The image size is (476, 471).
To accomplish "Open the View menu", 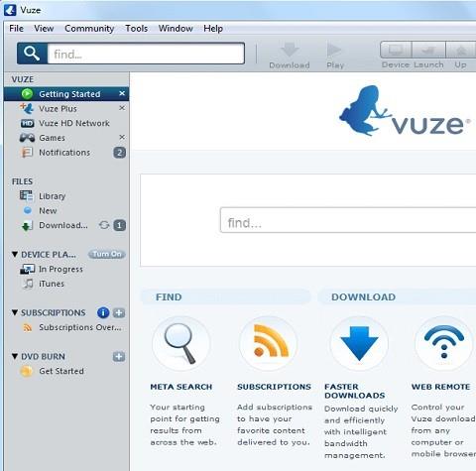I will tap(44, 29).
